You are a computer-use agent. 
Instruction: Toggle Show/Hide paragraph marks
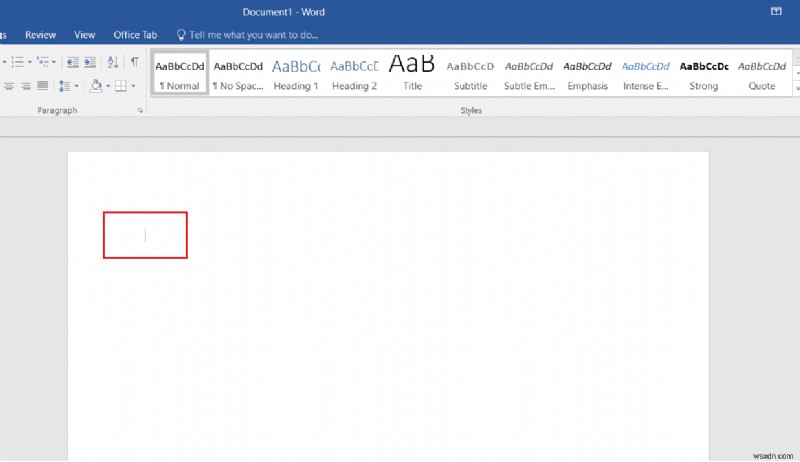[134, 62]
